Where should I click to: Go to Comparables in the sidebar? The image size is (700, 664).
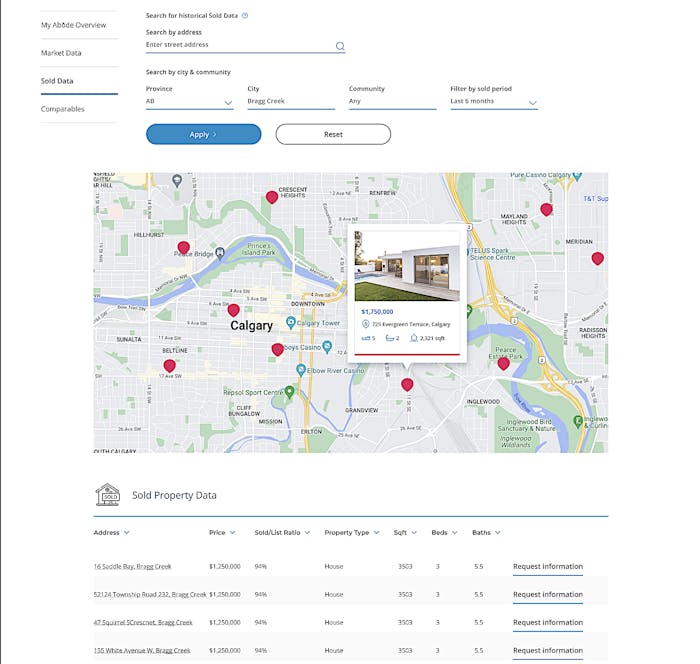tap(63, 109)
